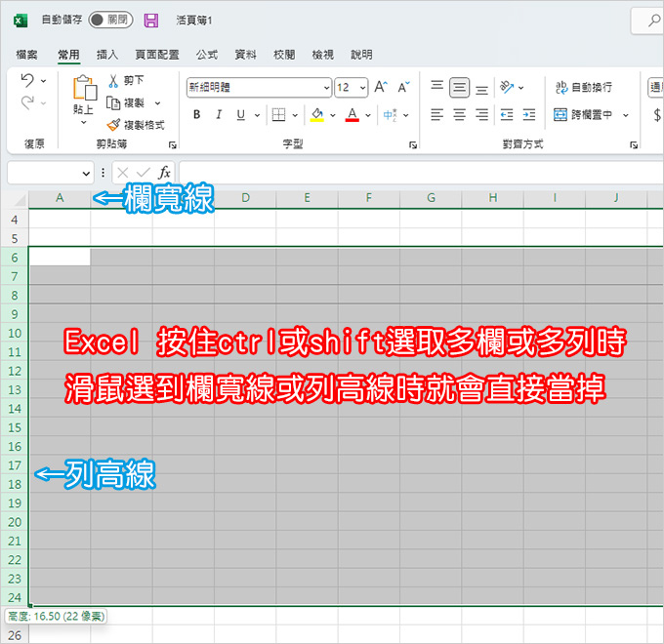Click Format Painter (複製格式) button

pos(136,125)
